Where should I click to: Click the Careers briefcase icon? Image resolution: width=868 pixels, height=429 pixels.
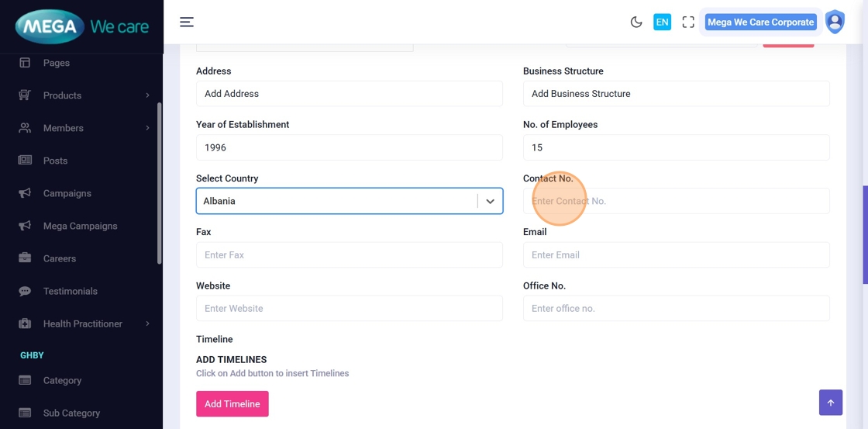25,258
